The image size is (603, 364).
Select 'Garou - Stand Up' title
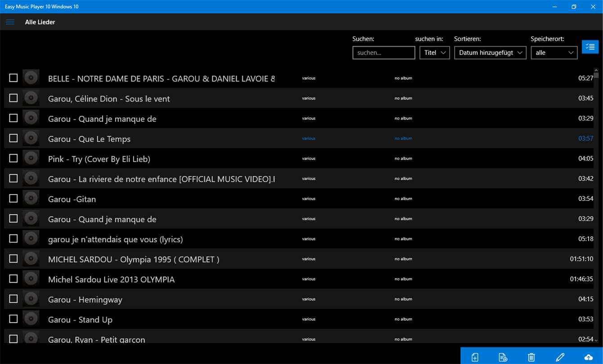point(80,320)
